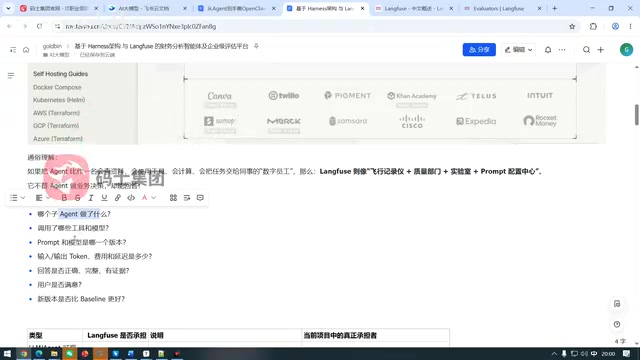
Task: Open list type dropdown in floating toolbar
Action: (x=23, y=198)
